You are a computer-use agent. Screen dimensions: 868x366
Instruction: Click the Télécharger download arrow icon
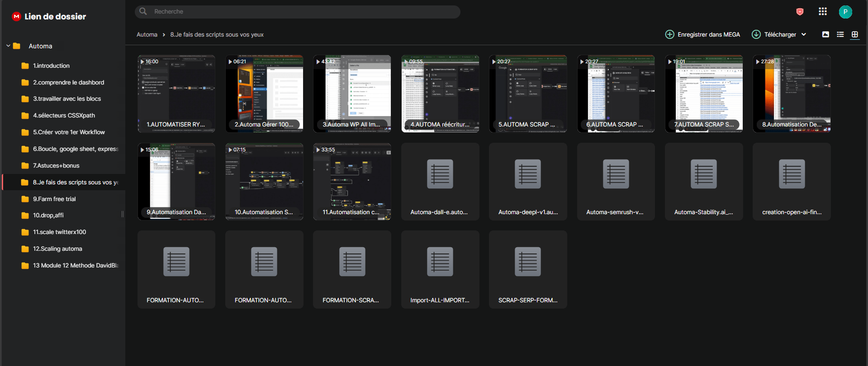pyautogui.click(x=756, y=34)
